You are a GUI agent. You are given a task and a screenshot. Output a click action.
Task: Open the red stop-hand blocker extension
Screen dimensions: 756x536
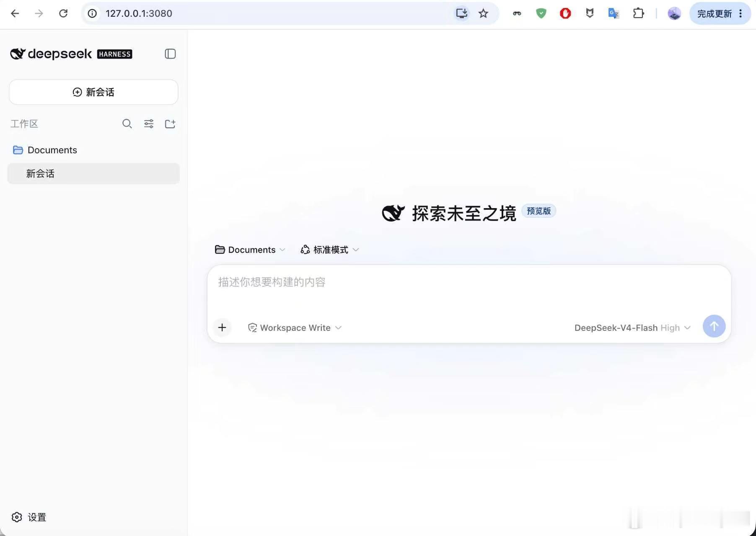pyautogui.click(x=565, y=13)
